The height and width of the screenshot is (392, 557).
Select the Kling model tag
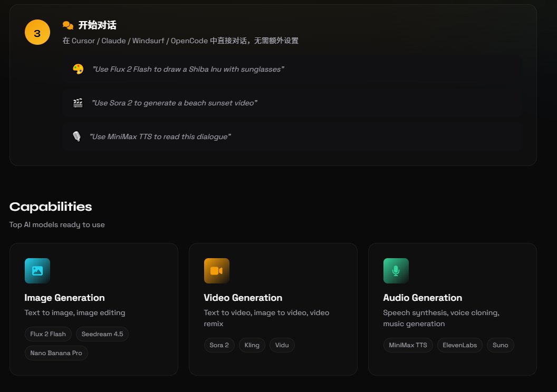coord(252,345)
